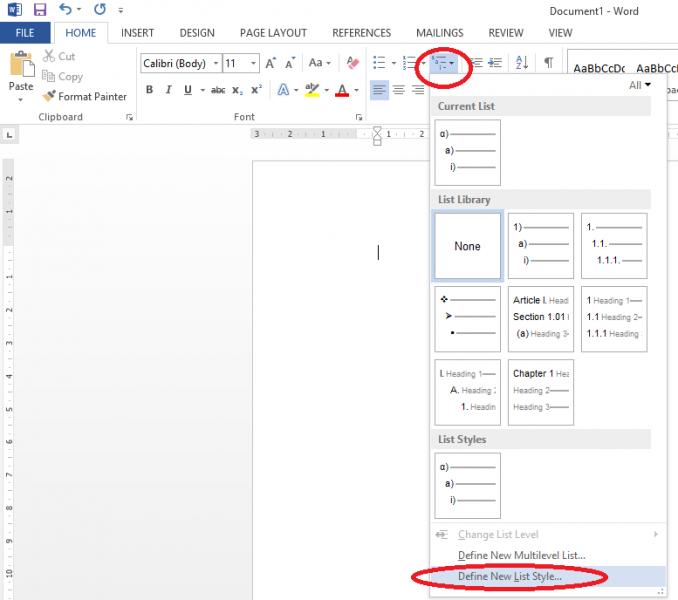Click the Text Effects glowing A icon
The image size is (678, 600).
click(283, 90)
